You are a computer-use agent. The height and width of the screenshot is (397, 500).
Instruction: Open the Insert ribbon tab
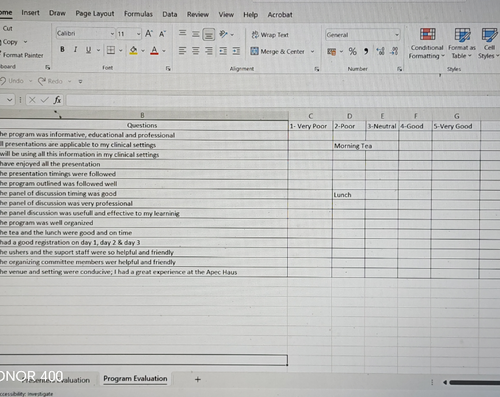[x=30, y=13]
